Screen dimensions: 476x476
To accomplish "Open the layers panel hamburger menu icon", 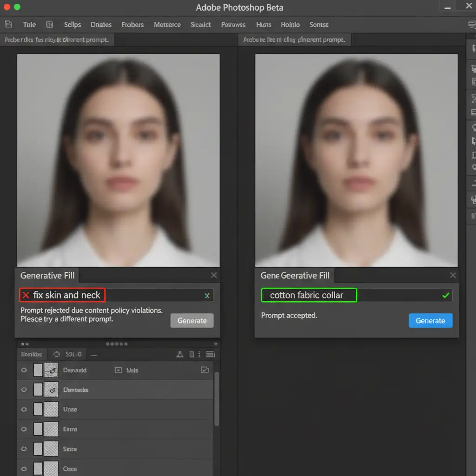I will point(210,354).
